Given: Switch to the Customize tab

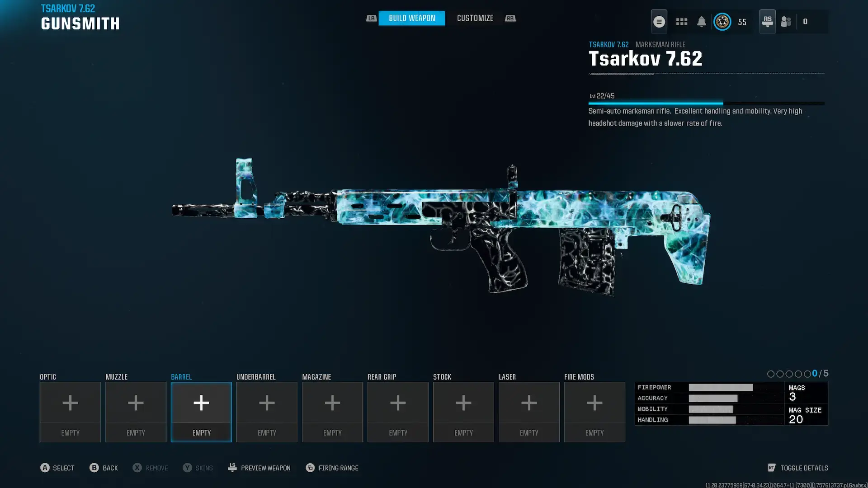Looking at the screenshot, I should pyautogui.click(x=475, y=18).
